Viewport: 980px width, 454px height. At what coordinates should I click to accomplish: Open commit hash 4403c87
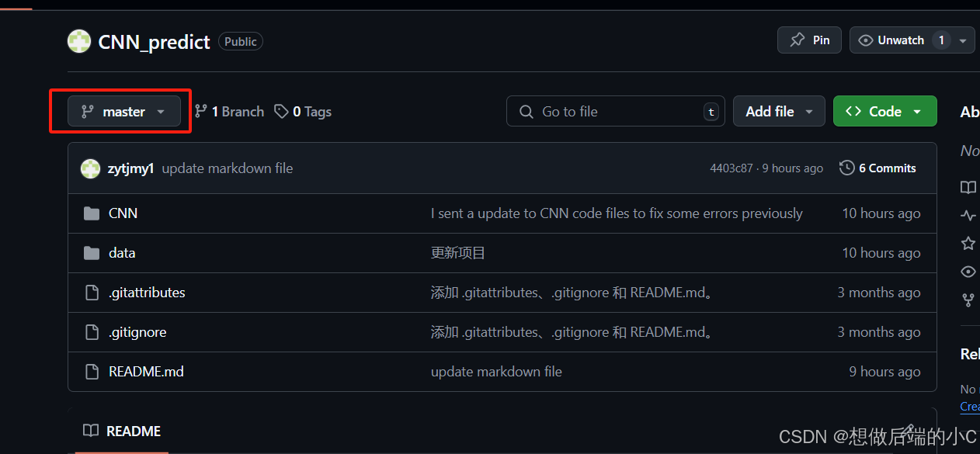(731, 168)
